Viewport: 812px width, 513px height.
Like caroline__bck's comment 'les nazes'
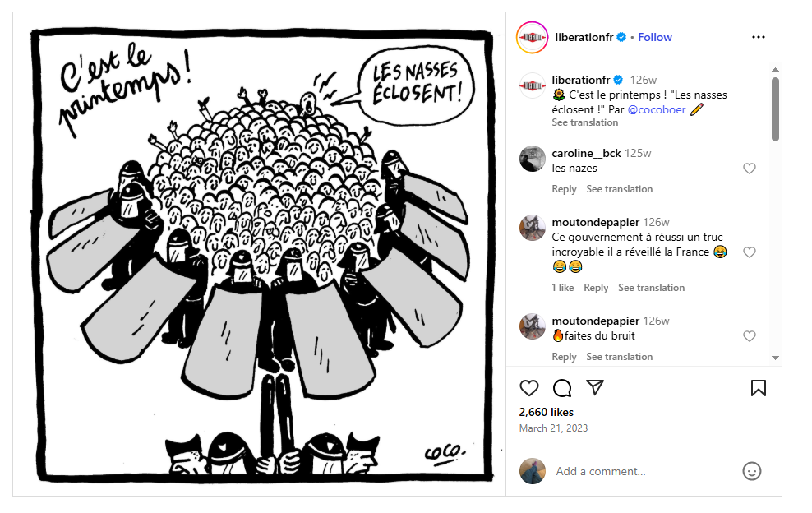[750, 169]
